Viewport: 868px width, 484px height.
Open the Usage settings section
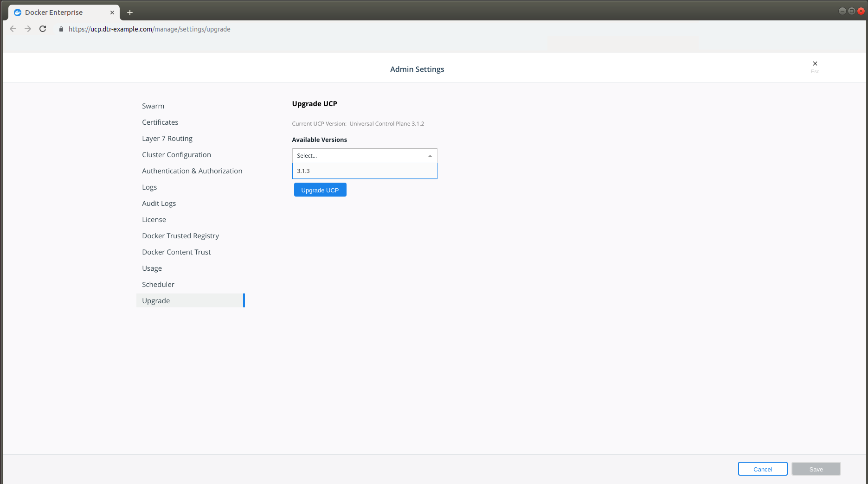(152, 268)
